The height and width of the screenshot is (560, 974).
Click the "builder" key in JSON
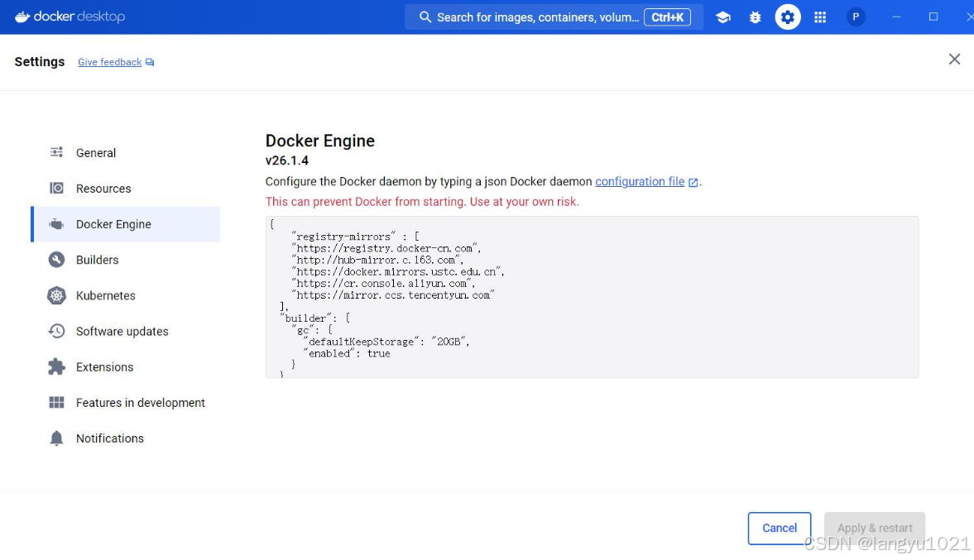tap(305, 318)
